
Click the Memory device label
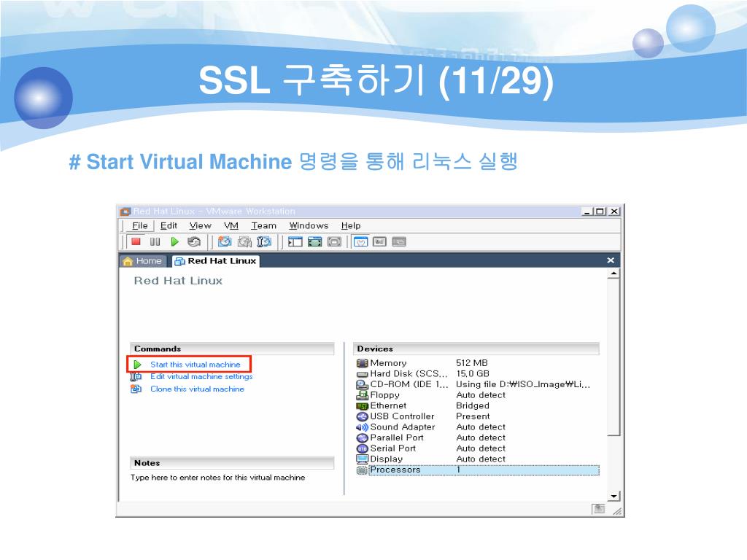point(388,363)
